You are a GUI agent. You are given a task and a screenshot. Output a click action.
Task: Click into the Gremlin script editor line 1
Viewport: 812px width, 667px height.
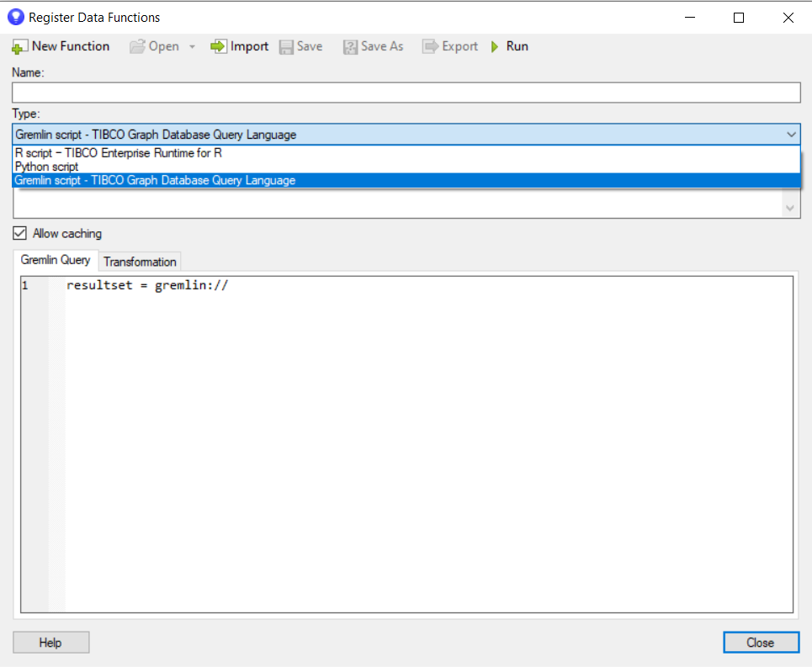pos(429,285)
